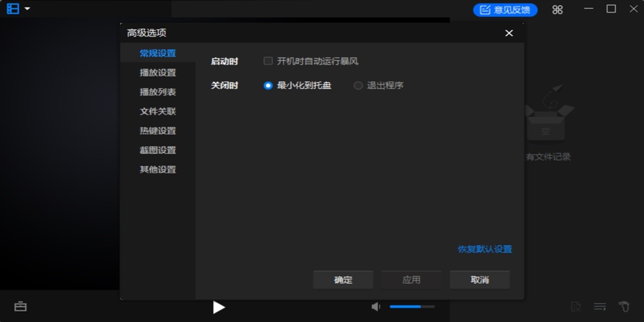
Task: Enable 开机时自动运行暴风 checkbox
Action: pos(267,61)
